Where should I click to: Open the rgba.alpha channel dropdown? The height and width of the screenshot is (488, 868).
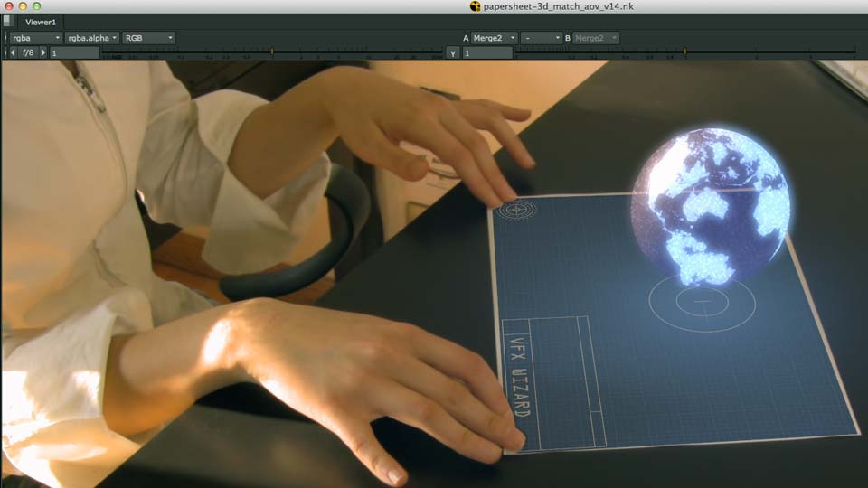pos(92,38)
